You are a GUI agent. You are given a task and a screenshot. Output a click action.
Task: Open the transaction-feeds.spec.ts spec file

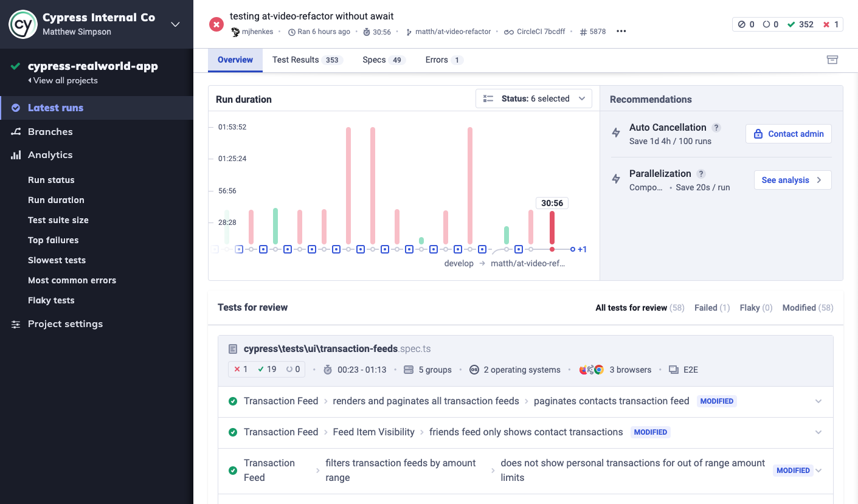tap(337, 349)
